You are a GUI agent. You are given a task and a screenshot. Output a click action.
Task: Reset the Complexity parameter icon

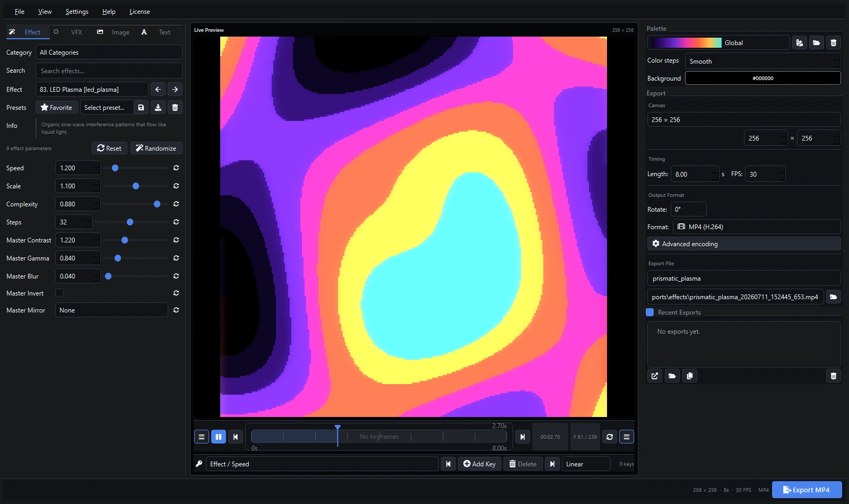coord(176,204)
